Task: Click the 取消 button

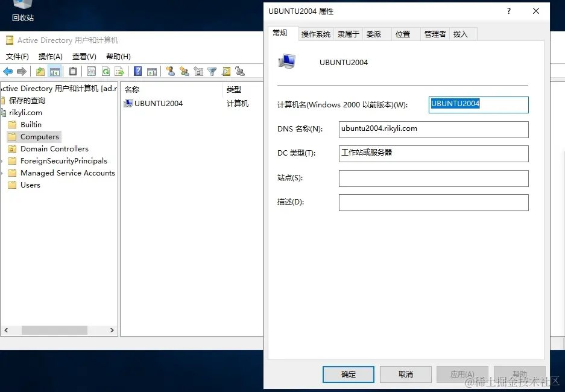Action: (x=405, y=374)
